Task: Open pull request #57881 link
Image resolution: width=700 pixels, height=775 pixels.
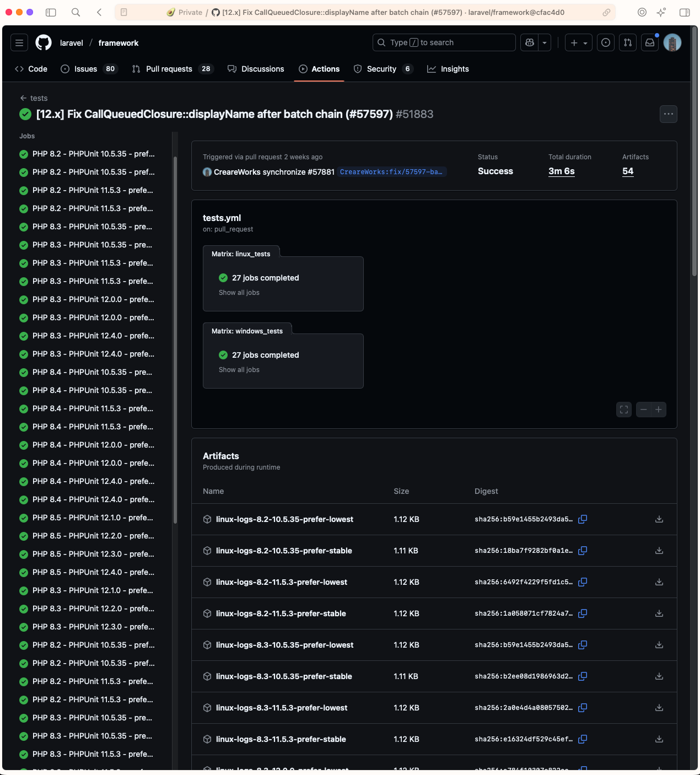Action: click(x=321, y=172)
